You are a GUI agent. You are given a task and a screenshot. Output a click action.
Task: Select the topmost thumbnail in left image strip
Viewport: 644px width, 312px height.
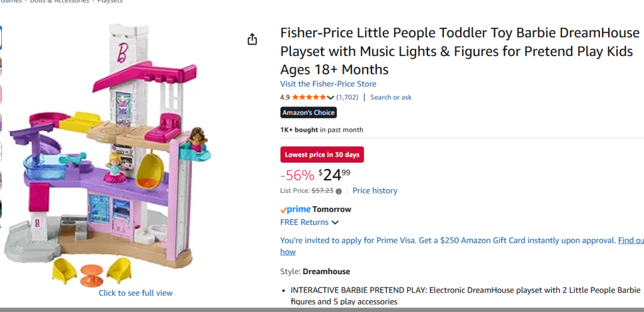click(x=1, y=38)
